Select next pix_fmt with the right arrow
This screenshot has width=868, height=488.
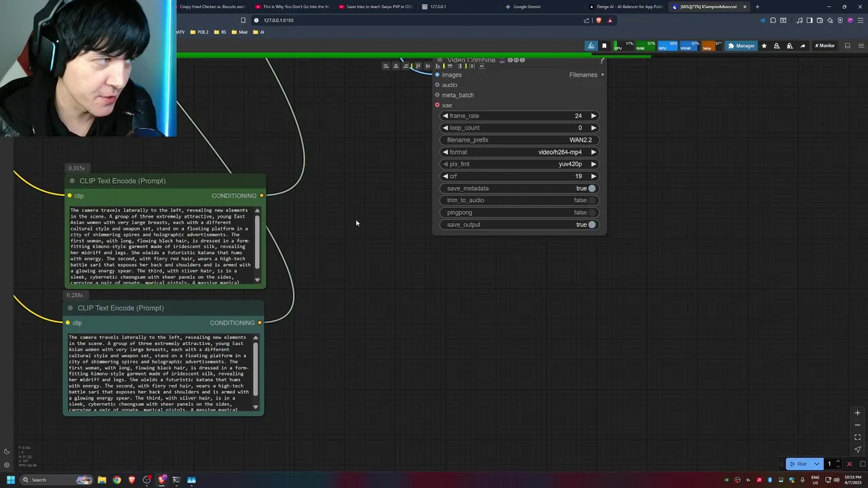click(593, 164)
